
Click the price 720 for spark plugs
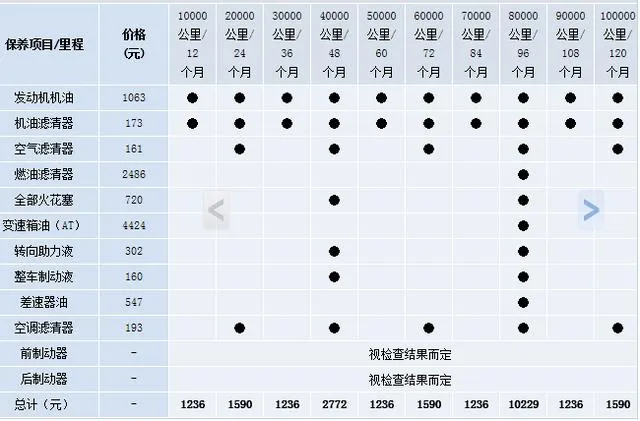(x=134, y=200)
